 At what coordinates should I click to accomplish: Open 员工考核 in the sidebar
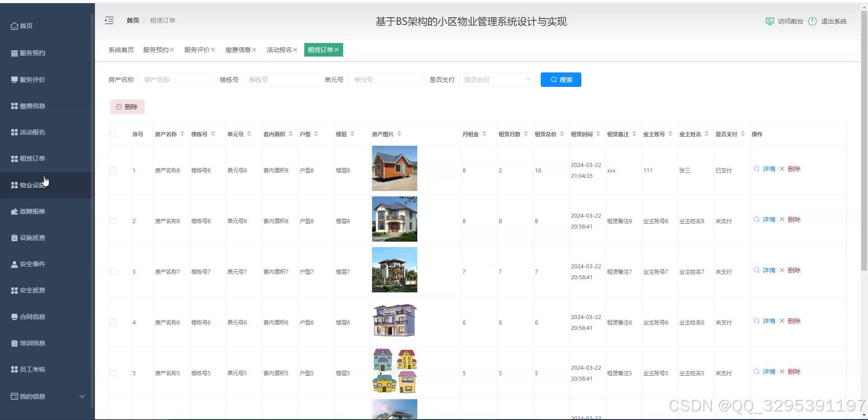(x=32, y=369)
